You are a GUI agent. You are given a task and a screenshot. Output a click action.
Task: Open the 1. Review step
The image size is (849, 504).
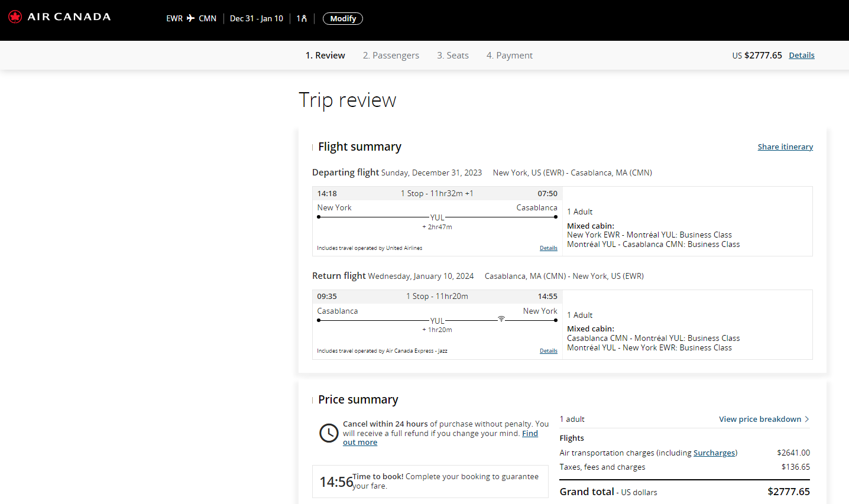point(325,56)
